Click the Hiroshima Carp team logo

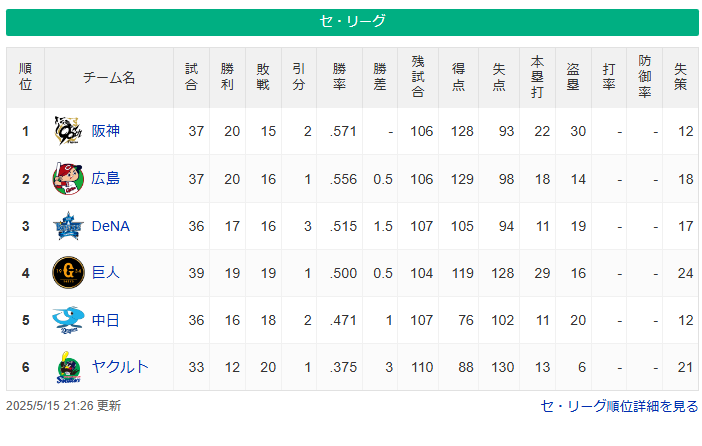click(x=68, y=179)
